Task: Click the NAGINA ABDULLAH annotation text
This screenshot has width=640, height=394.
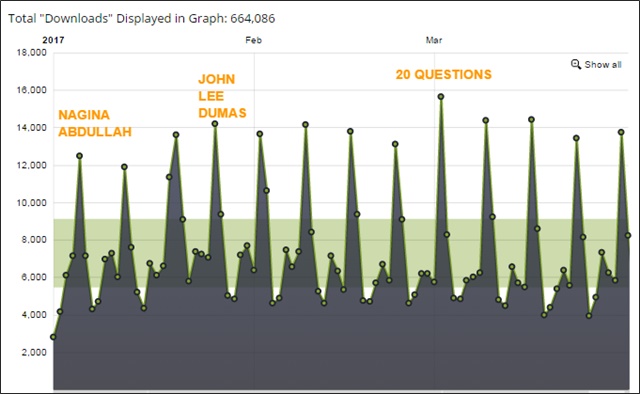Action: coord(95,123)
